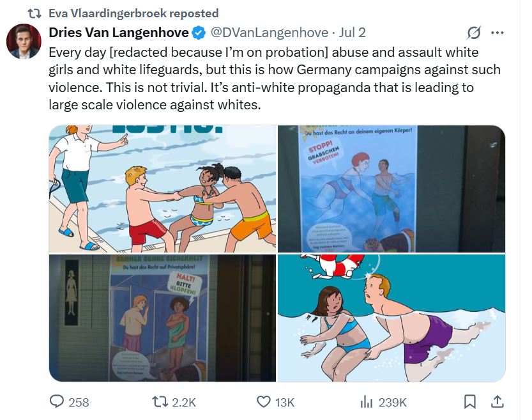This screenshot has width=532, height=420.
Task: Open the @DVanLangenhove handle link
Action: [x=270, y=33]
